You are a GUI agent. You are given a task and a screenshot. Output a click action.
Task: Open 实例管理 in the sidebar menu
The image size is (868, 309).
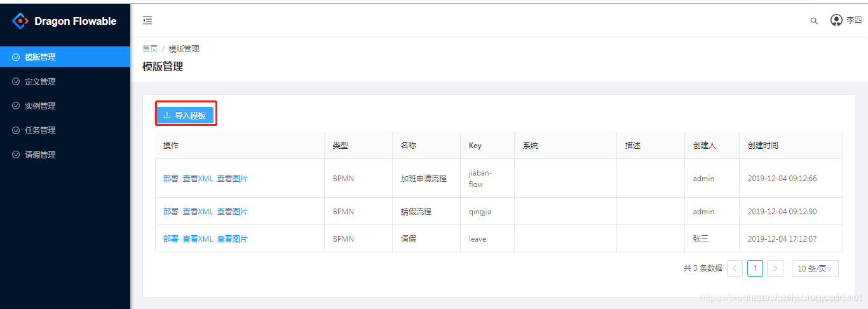point(65,106)
